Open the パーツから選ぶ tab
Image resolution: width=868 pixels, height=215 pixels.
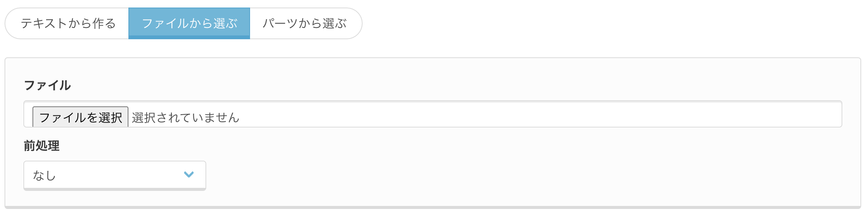click(x=305, y=23)
